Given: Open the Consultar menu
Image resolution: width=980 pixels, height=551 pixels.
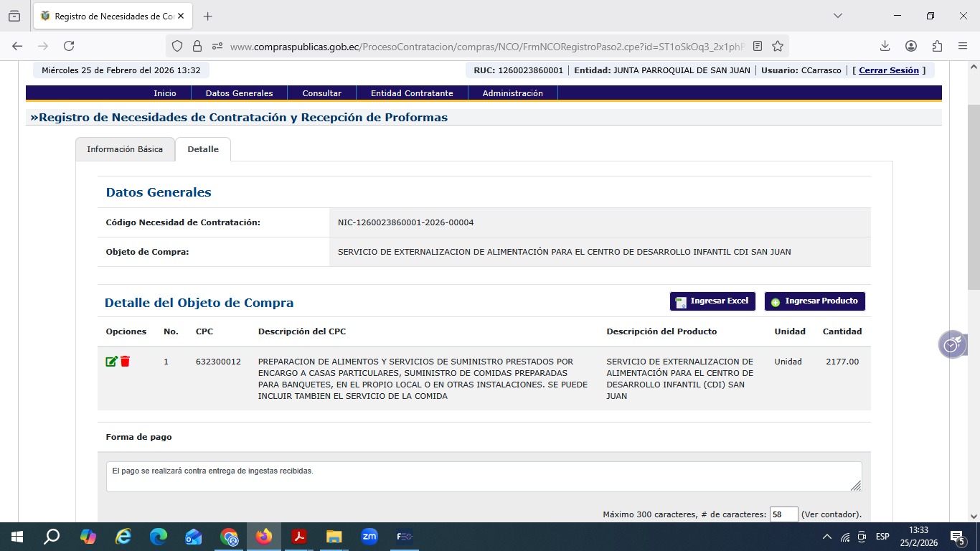Looking at the screenshot, I should 321,93.
